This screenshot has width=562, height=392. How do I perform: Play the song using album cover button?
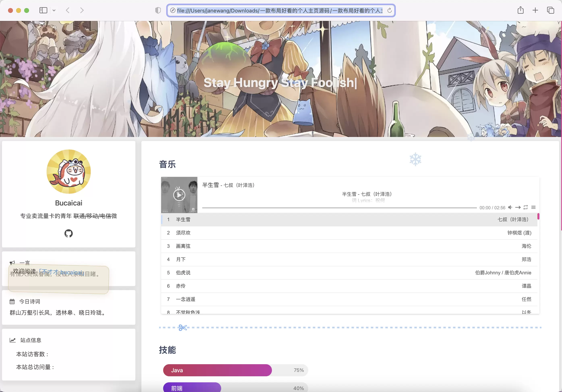click(179, 195)
